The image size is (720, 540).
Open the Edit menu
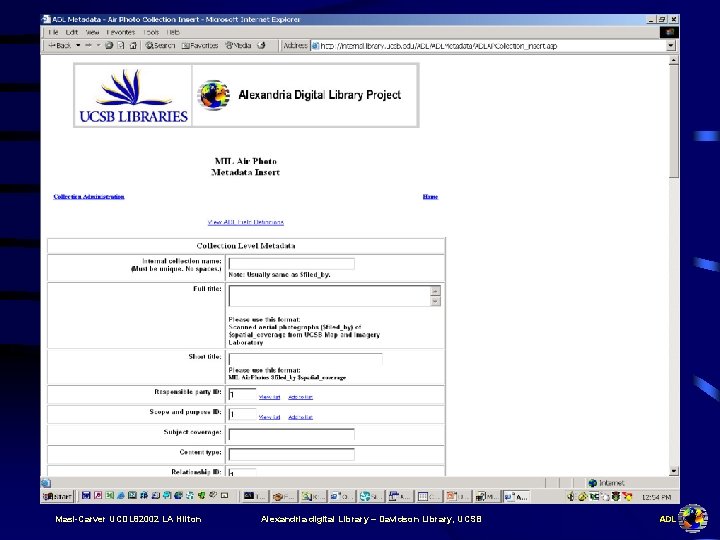[72, 32]
